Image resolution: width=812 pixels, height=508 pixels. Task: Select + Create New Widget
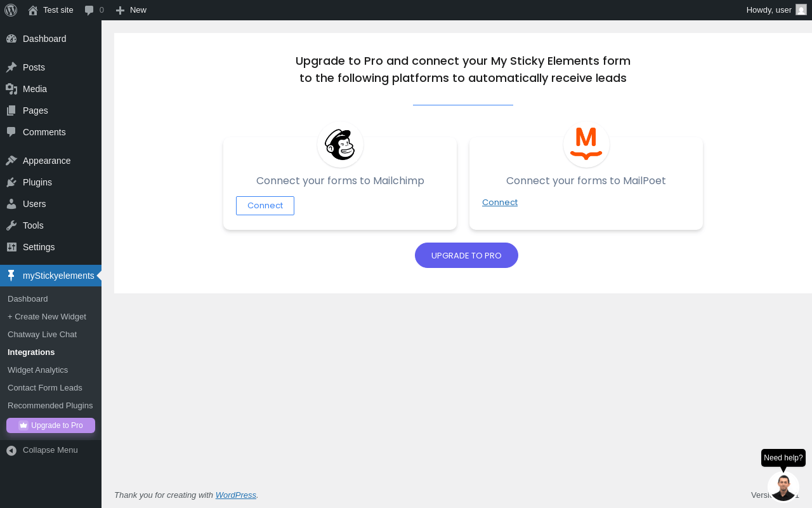[47, 316]
